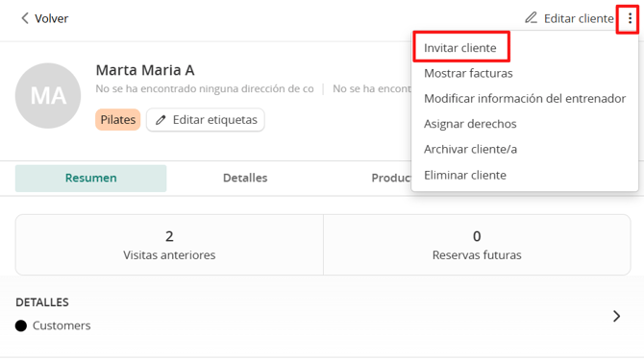The image size is (644, 361).
Task: Click the number 0 above Reservas futuras
Action: [477, 236]
